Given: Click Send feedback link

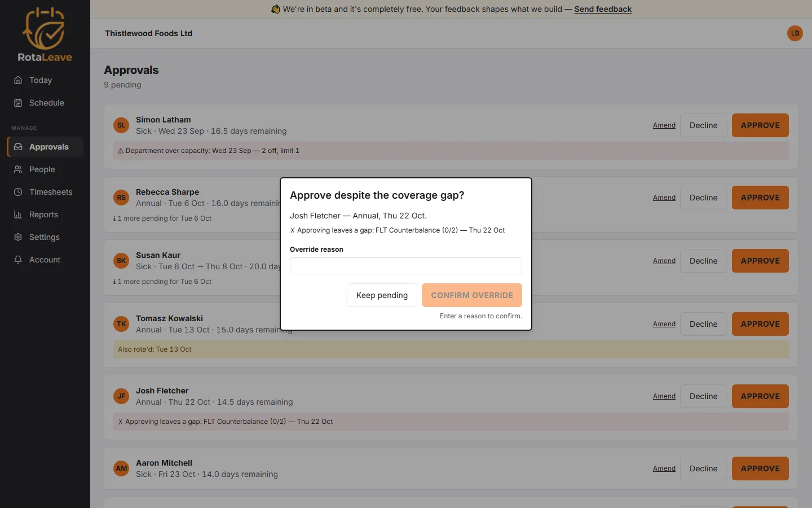Looking at the screenshot, I should point(603,9).
